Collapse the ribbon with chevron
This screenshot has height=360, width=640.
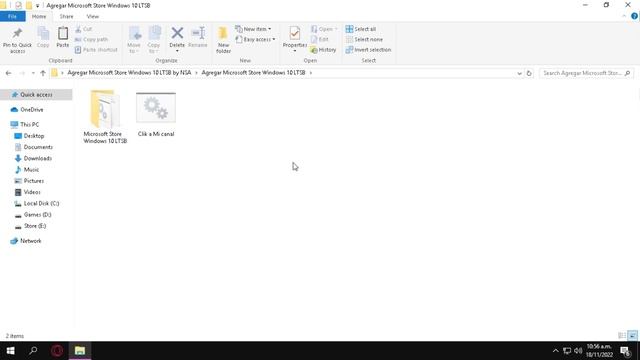coord(624,16)
